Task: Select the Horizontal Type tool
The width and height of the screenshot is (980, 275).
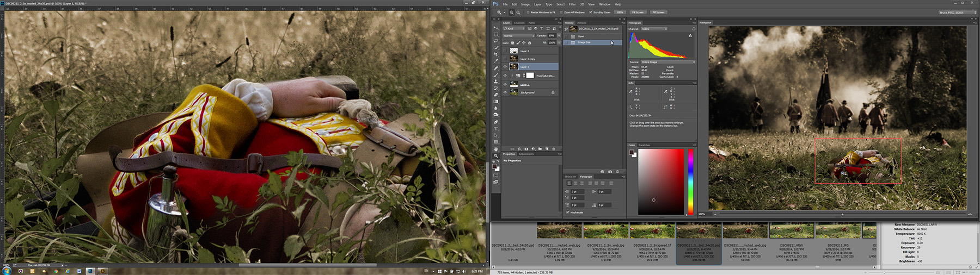Action: click(495, 128)
